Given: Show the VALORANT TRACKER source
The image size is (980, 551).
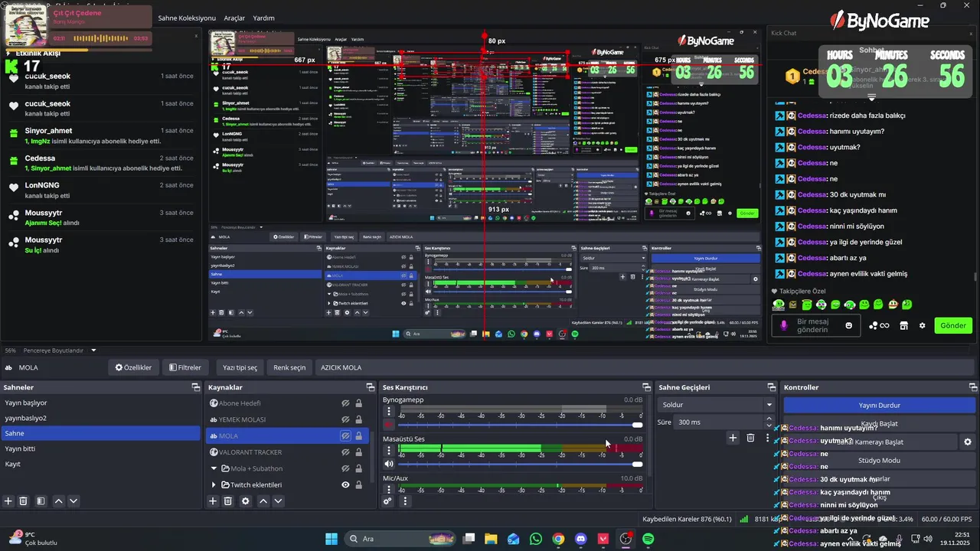Looking at the screenshot, I should pos(345,452).
